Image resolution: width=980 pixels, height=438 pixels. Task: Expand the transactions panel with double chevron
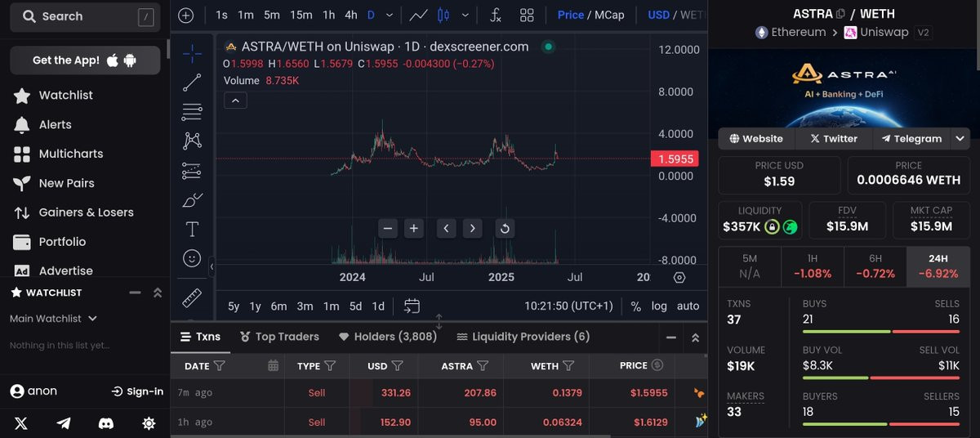[x=695, y=337]
